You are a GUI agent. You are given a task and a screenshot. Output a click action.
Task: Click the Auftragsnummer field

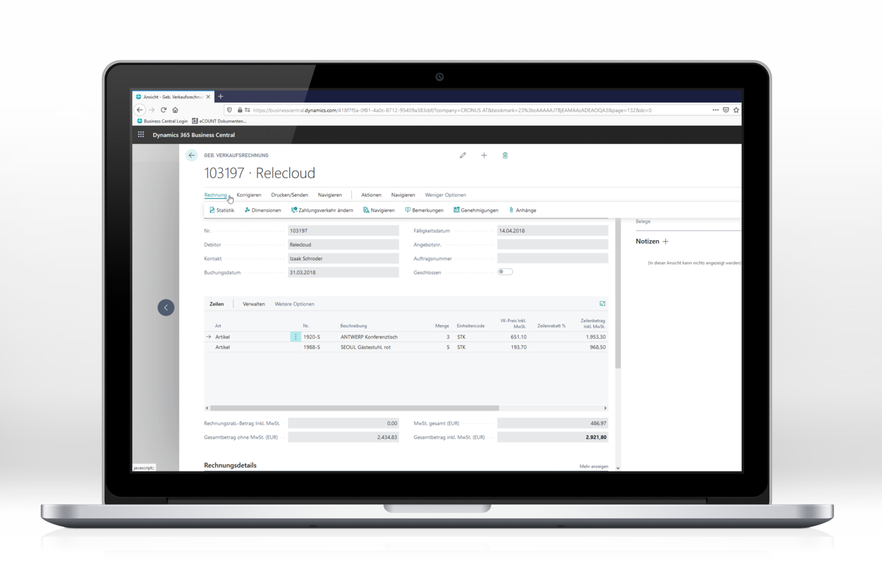point(553,259)
